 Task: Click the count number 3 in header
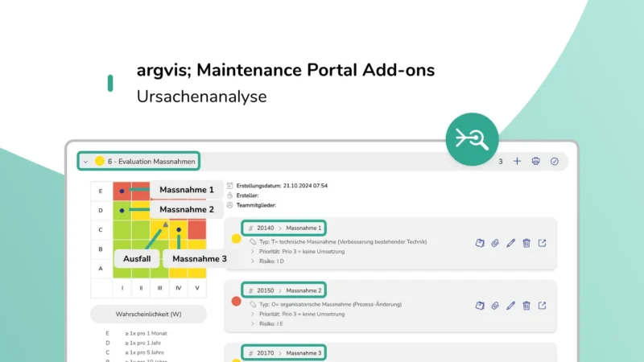click(500, 162)
